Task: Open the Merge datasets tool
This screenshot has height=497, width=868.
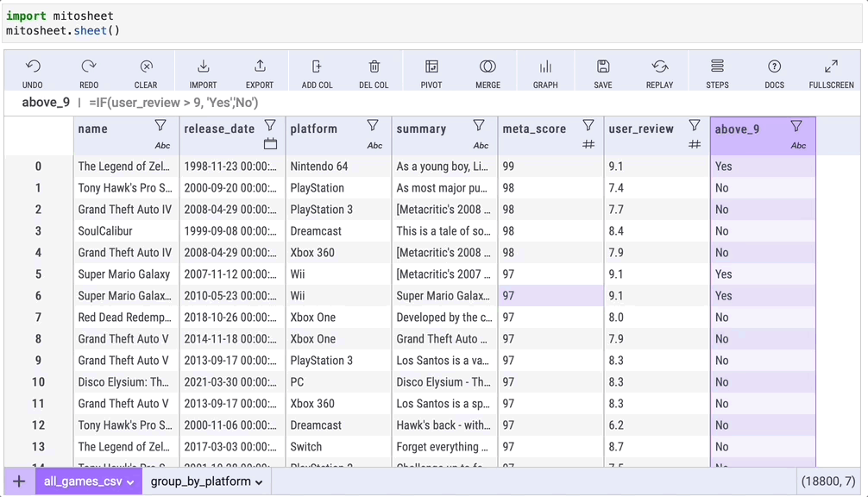Action: click(x=487, y=67)
